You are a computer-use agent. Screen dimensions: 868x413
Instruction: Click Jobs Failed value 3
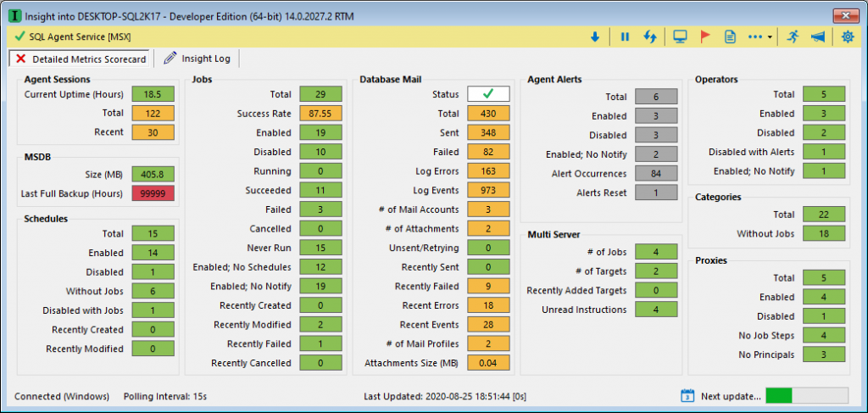[x=320, y=209]
